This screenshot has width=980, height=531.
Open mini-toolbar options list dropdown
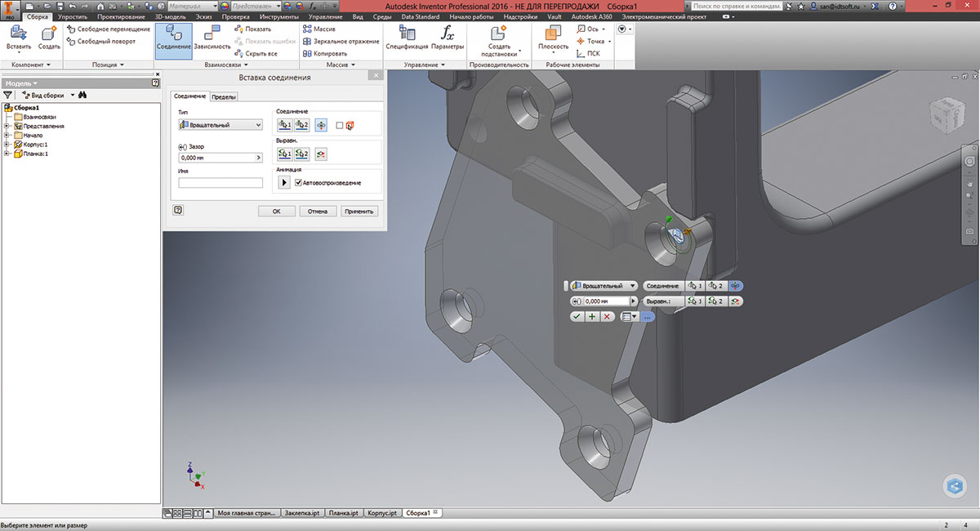(629, 316)
